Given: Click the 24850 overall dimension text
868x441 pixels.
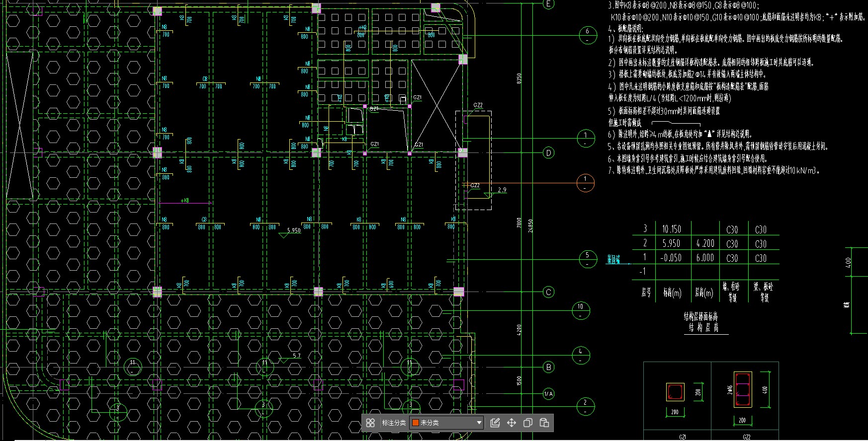Looking at the screenshot, I should [531, 226].
